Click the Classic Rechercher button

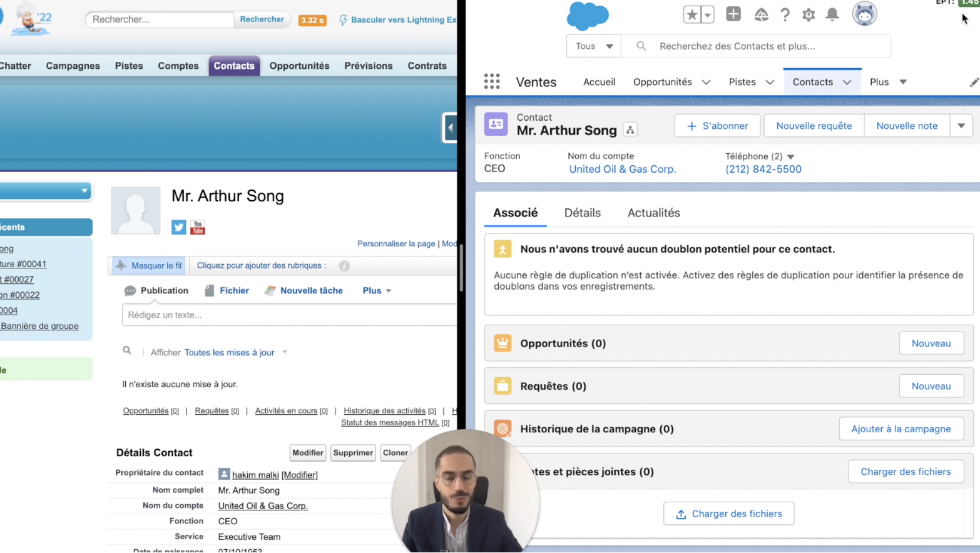(x=262, y=19)
